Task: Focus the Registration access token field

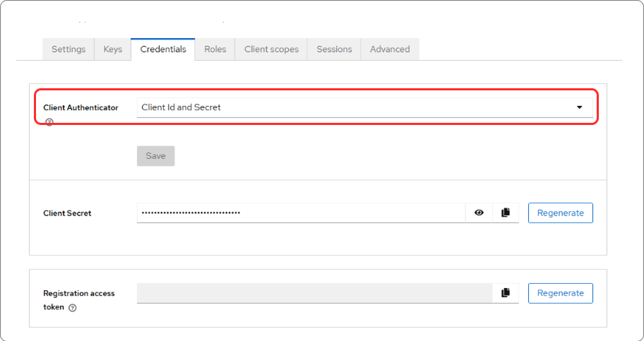Action: pos(314,293)
